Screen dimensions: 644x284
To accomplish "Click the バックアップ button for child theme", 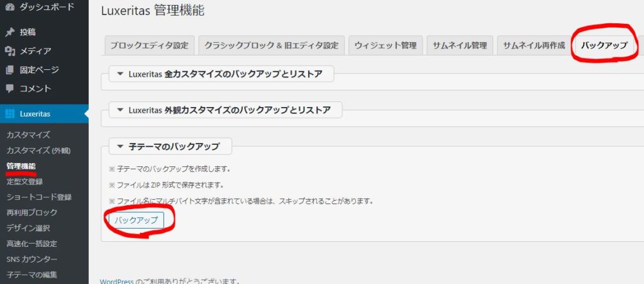I will point(136,220).
